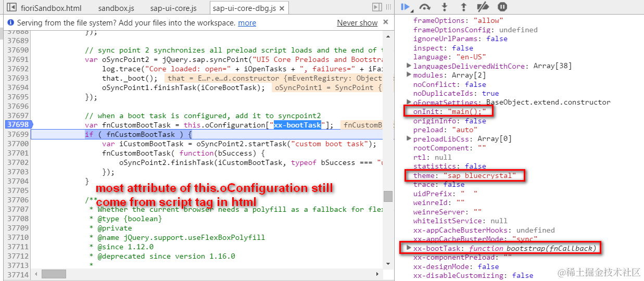Click the uidPrefix property
Viewport: 644px width, 281px height.
pyautogui.click(x=445, y=194)
